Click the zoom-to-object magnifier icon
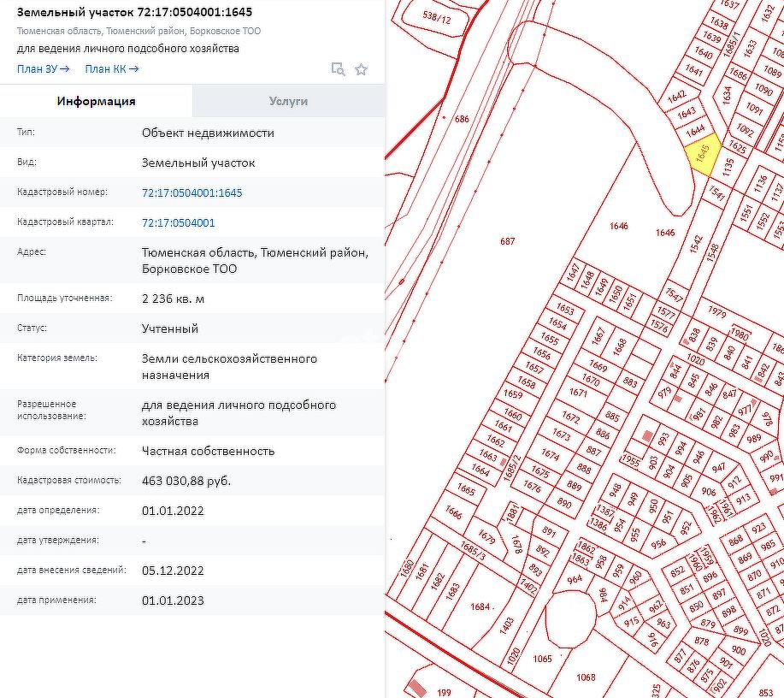Viewport: 784px width, 698px height. click(339, 69)
